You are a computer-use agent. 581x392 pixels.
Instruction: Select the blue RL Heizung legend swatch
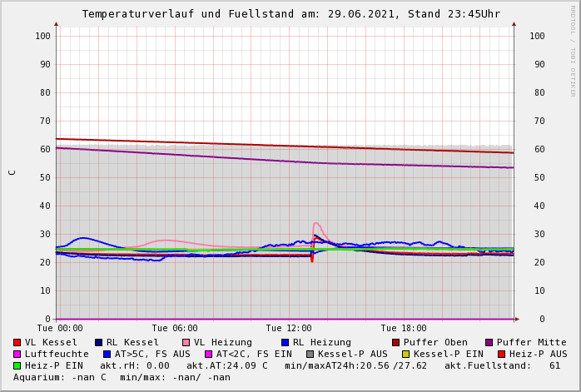[x=285, y=343]
